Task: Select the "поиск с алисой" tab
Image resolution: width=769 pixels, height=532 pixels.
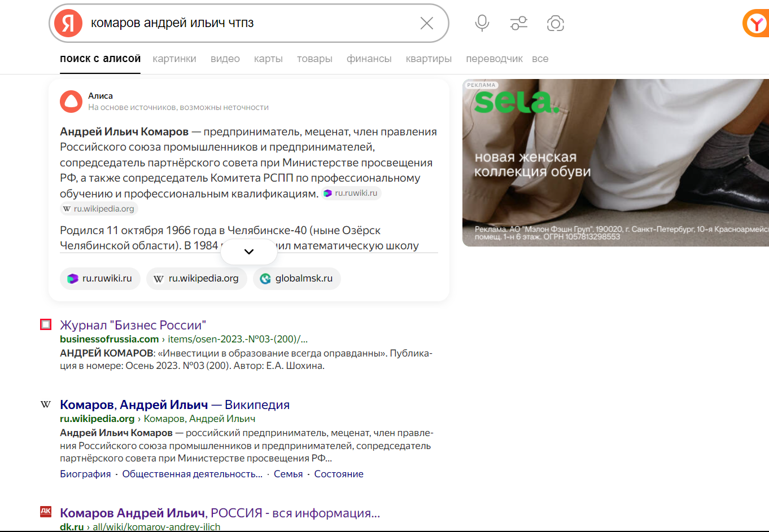Action: coord(101,59)
